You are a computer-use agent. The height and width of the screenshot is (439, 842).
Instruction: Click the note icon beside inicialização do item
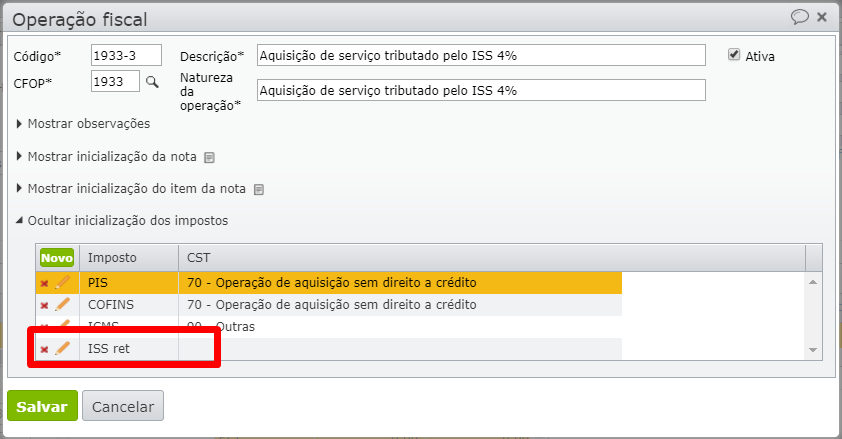point(259,189)
